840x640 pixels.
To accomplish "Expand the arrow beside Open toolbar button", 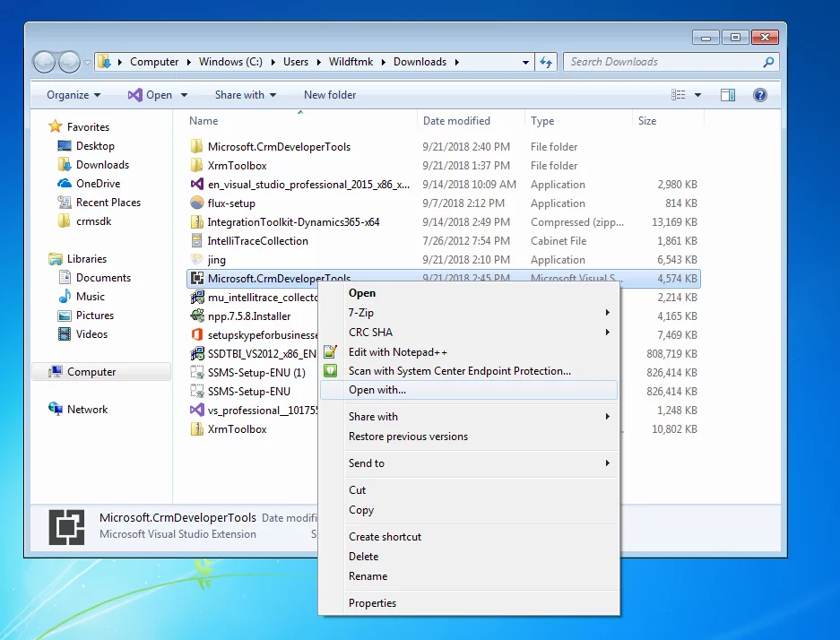I will pyautogui.click(x=185, y=95).
